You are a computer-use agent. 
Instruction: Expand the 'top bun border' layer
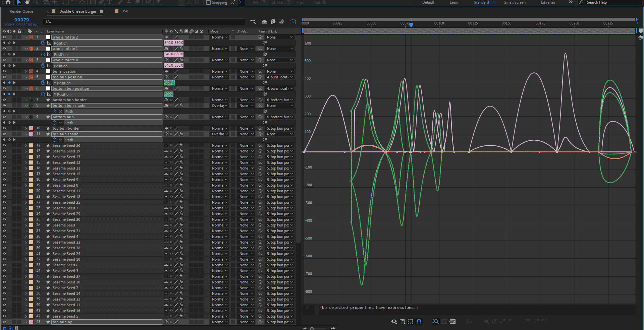[26, 128]
